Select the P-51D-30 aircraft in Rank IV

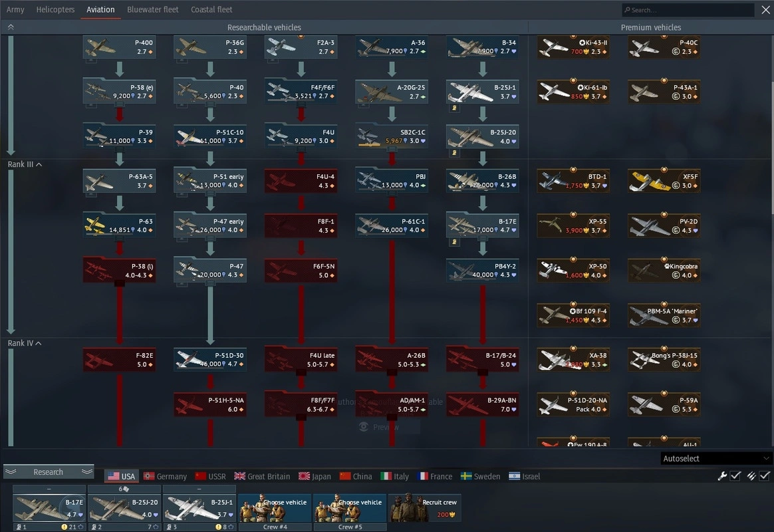[x=210, y=359]
